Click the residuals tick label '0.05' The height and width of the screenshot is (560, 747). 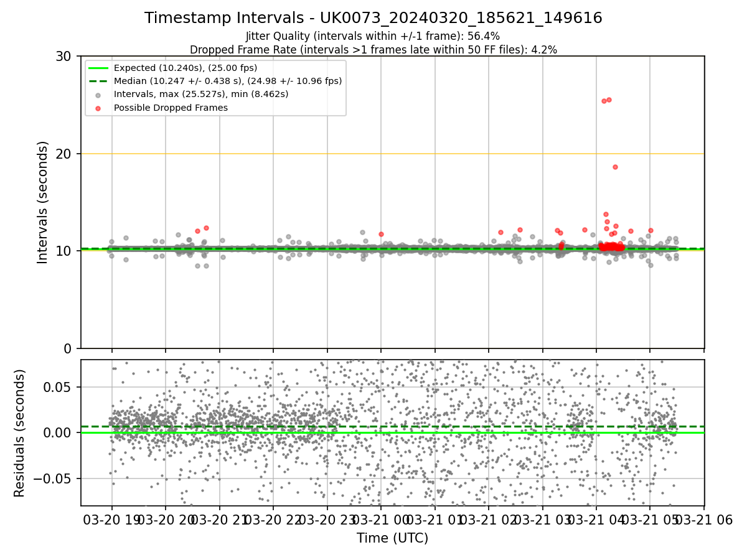point(57,387)
